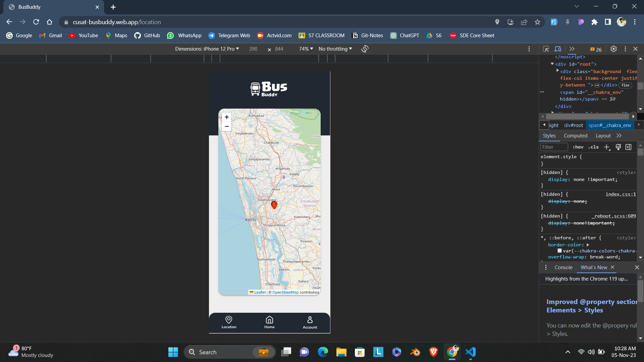Open DevTools settings gear
644x362 pixels.
tap(613, 49)
